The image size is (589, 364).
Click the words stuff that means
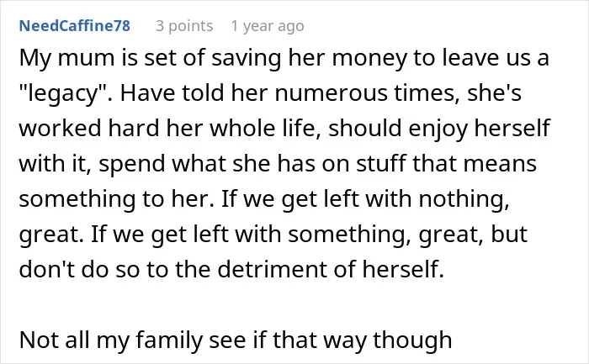tap(446, 164)
